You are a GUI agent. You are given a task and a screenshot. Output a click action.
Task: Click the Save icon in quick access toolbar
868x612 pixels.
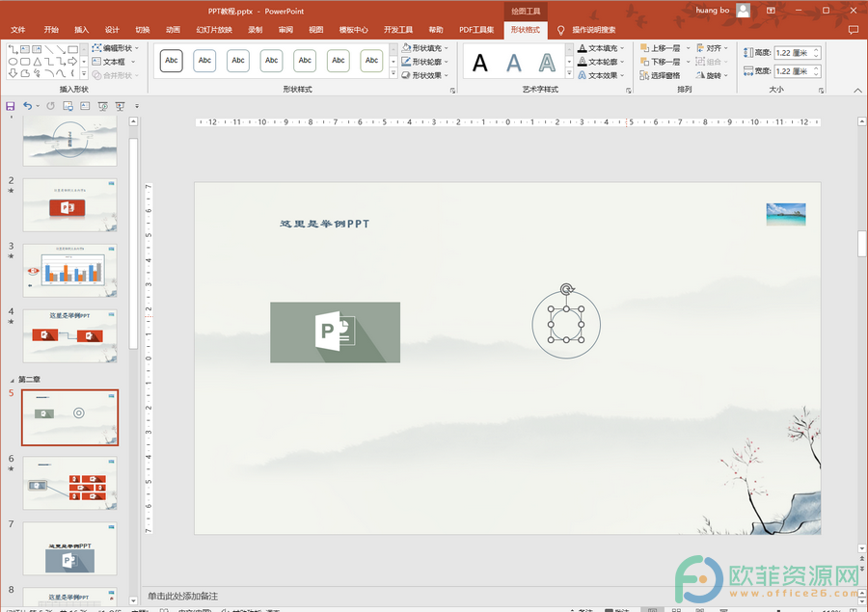(x=10, y=106)
